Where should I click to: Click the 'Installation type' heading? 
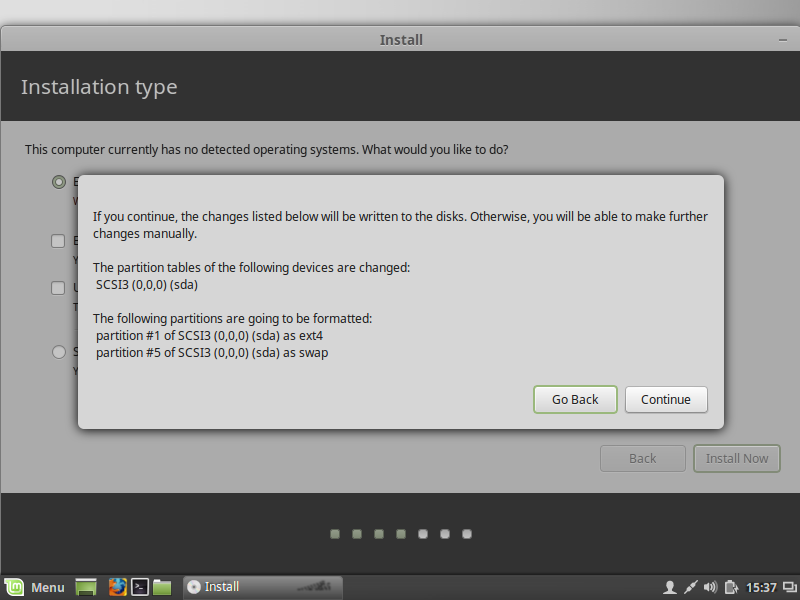[x=99, y=87]
